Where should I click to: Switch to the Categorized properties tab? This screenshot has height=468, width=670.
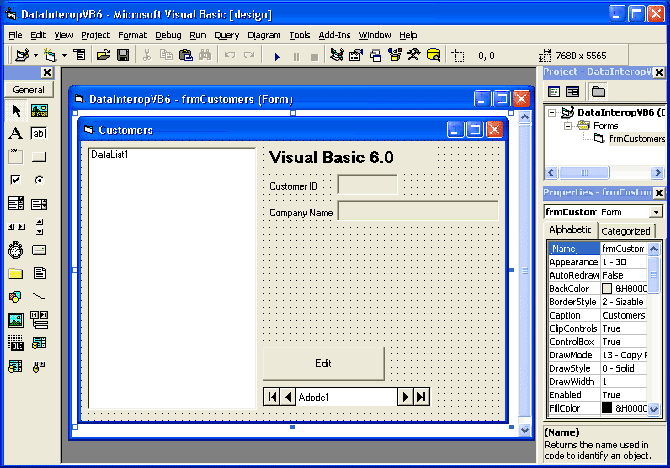(x=625, y=231)
